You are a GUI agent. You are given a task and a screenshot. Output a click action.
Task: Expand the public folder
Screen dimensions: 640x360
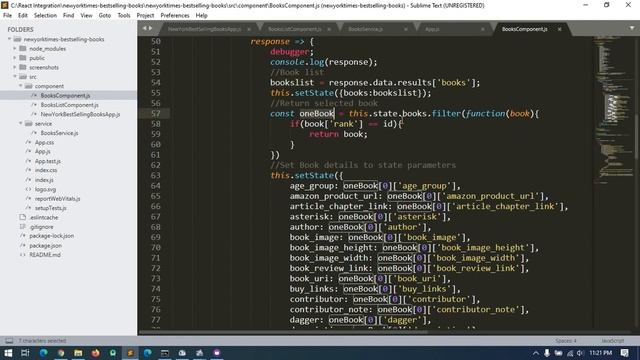pos(15,58)
